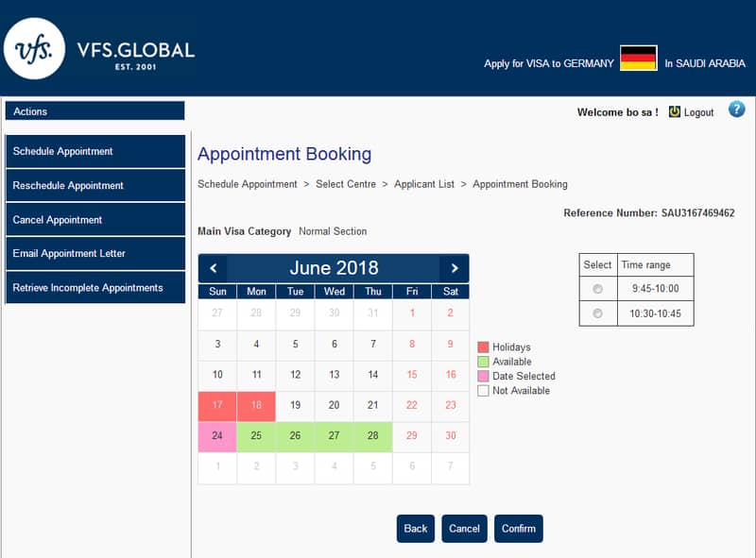Viewport: 756px width, 558px height.
Task: Click Applicant List breadcrumb
Action: [424, 184]
